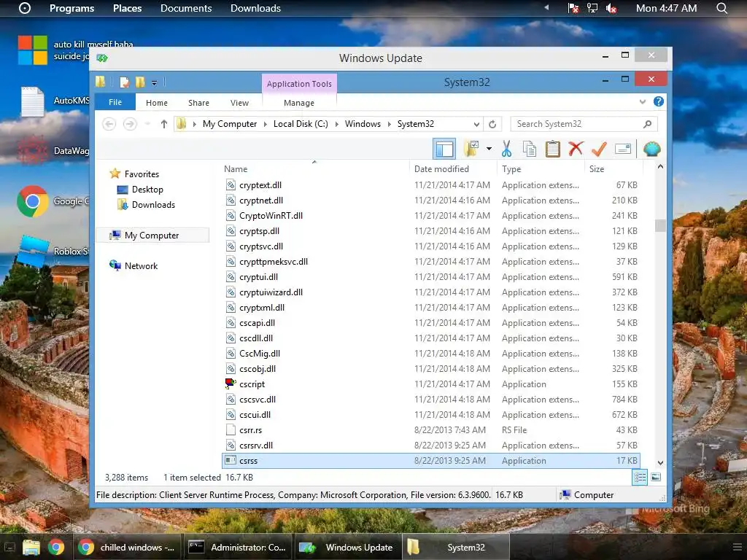This screenshot has height=560, width=747.
Task: Select Favorites in navigation pane
Action: (x=142, y=174)
